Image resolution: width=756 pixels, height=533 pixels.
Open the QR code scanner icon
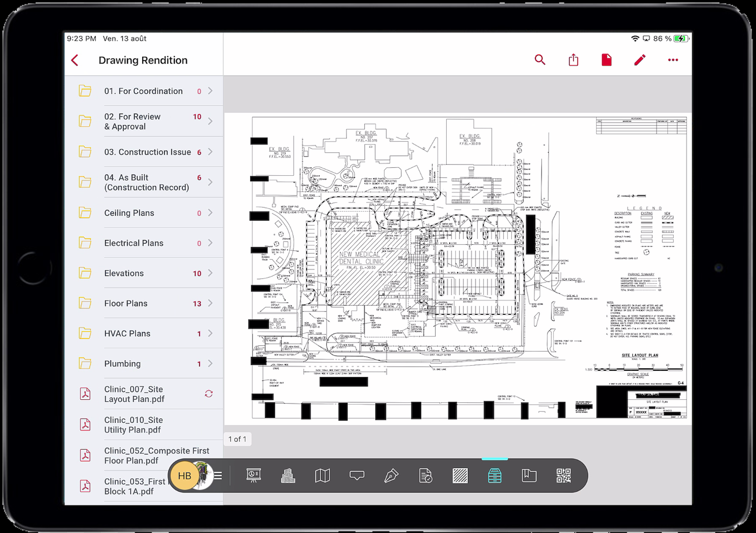[x=563, y=476]
